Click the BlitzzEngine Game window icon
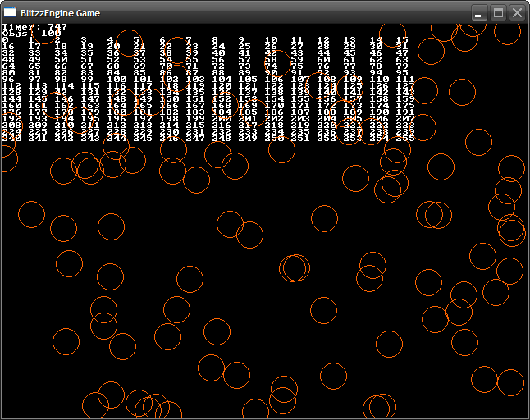Screen dimensions: 530x420 tap(11, 13)
